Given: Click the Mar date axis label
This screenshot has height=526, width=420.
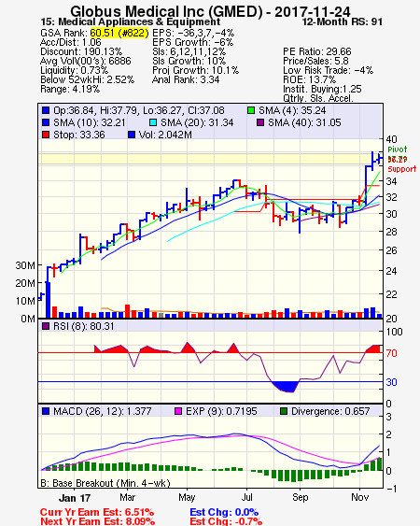Looking at the screenshot, I should 127,497.
